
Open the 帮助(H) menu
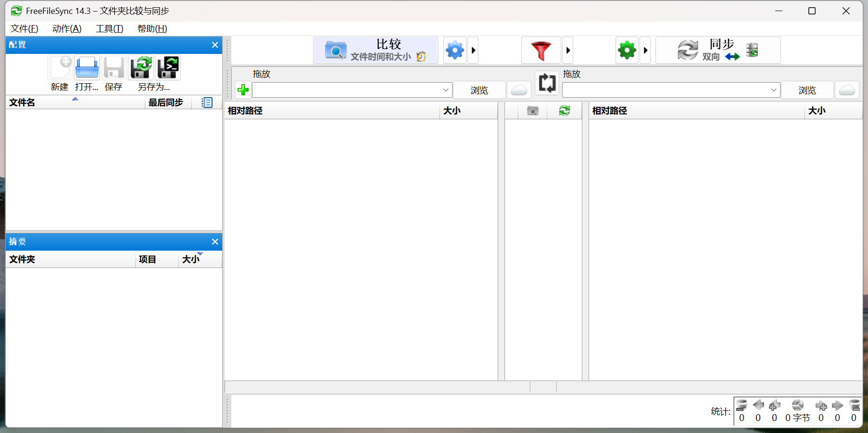coord(152,28)
